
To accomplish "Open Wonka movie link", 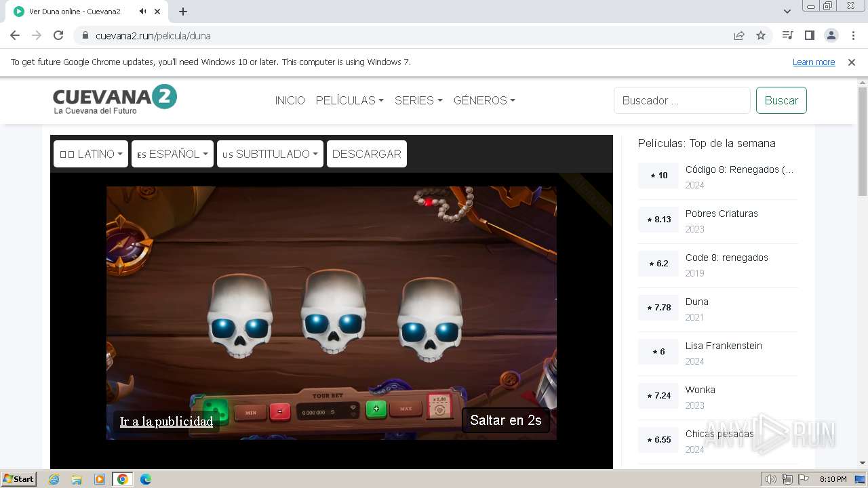I will [700, 390].
